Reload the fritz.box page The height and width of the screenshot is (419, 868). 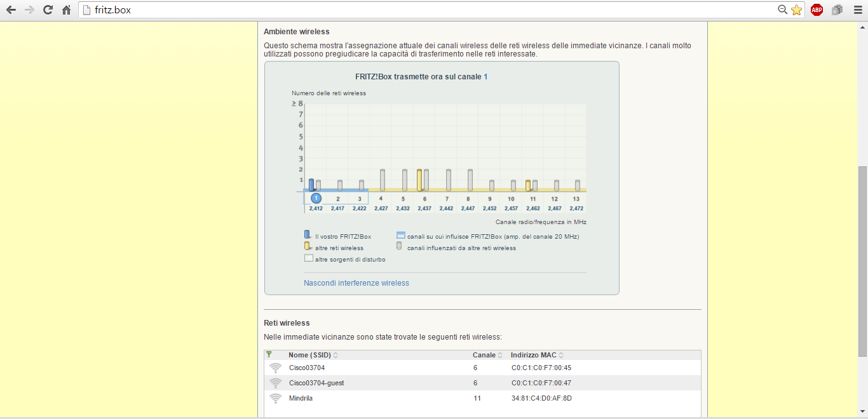[x=48, y=10]
